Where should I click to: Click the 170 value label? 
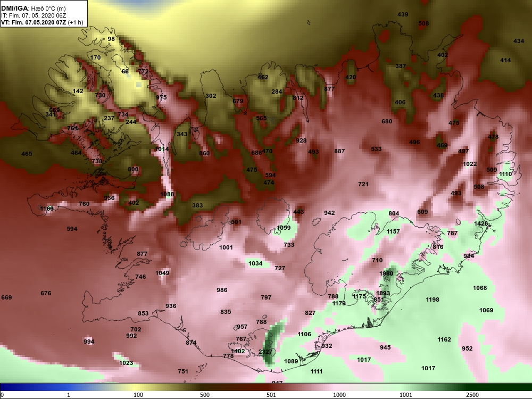click(x=95, y=57)
